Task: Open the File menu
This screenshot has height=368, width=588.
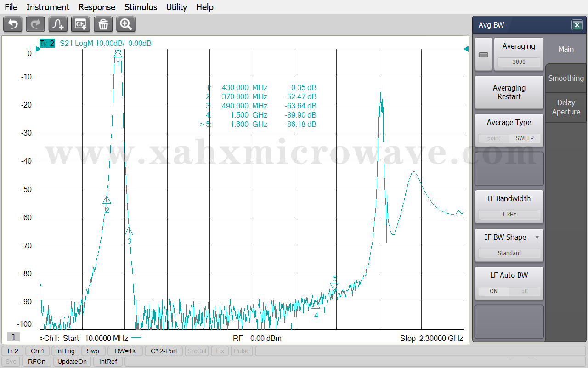Action: coord(11,7)
